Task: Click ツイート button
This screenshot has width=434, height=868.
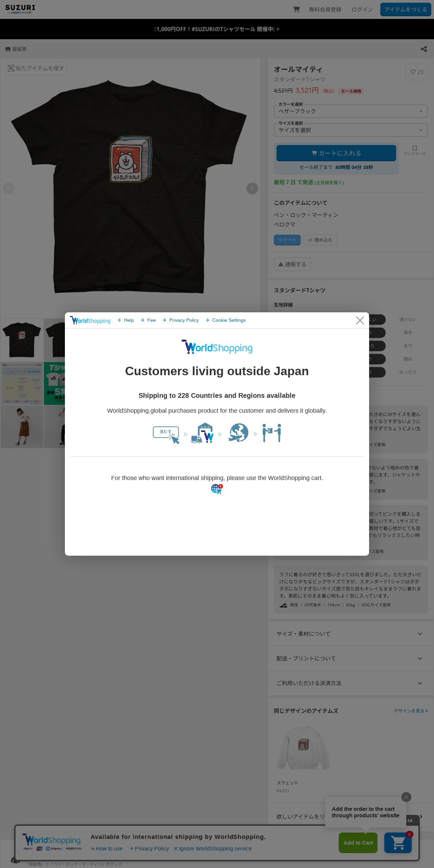Action: 287,240
